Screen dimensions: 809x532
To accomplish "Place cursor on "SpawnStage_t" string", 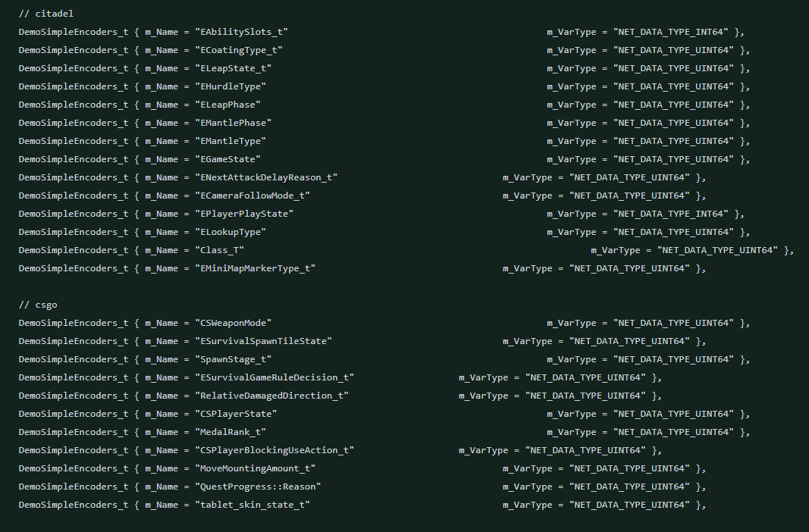I will (233, 359).
